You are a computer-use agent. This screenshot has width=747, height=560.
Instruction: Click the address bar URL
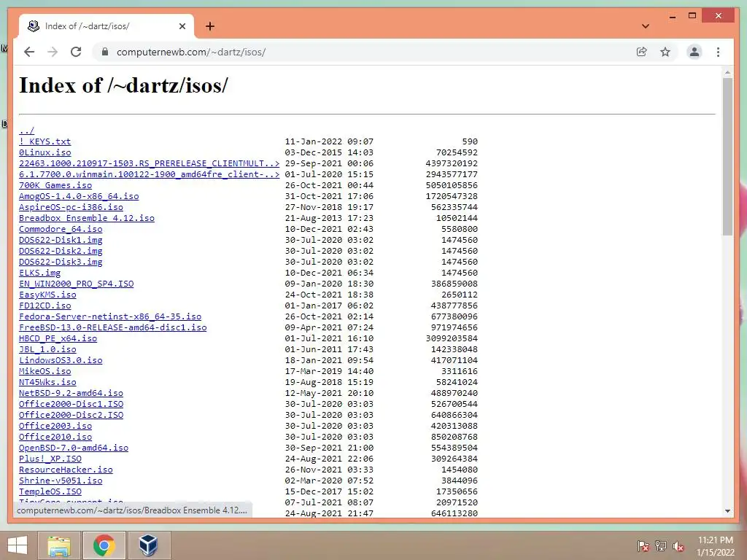point(191,52)
